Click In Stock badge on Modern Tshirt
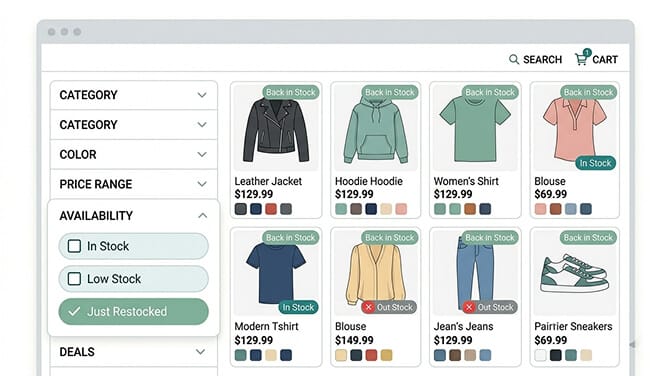The width and height of the screenshot is (672, 376). 298,307
